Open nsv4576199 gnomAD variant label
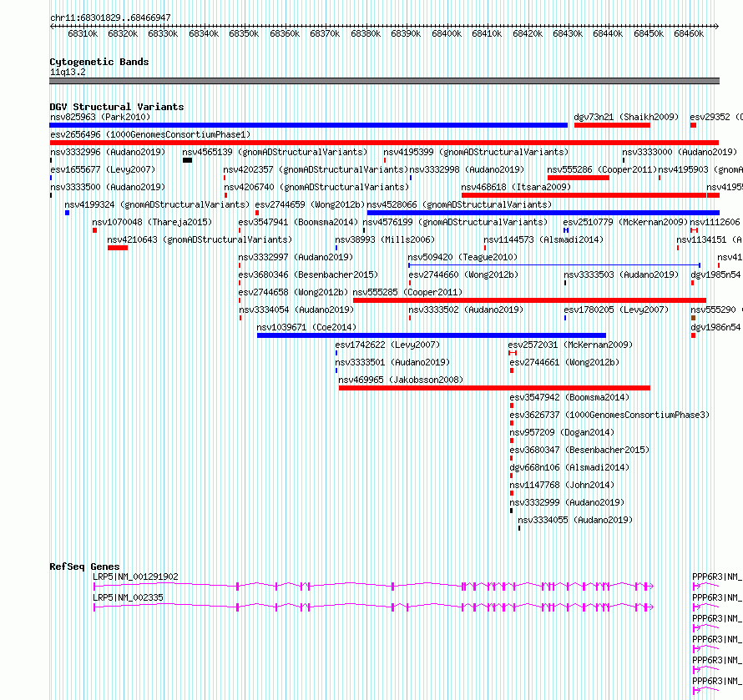Screen dimensions: 743x700 coord(455,222)
